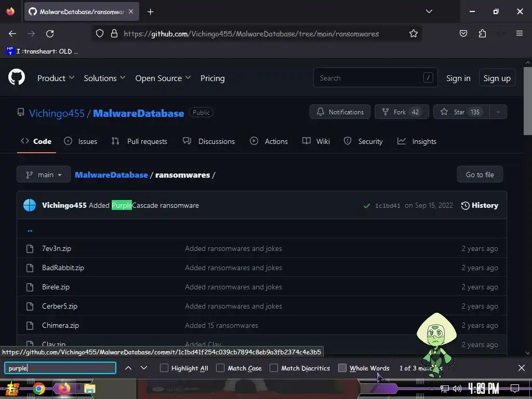The height and width of the screenshot is (399, 532).
Task: Jump to next find match arrow
Action: point(144,368)
